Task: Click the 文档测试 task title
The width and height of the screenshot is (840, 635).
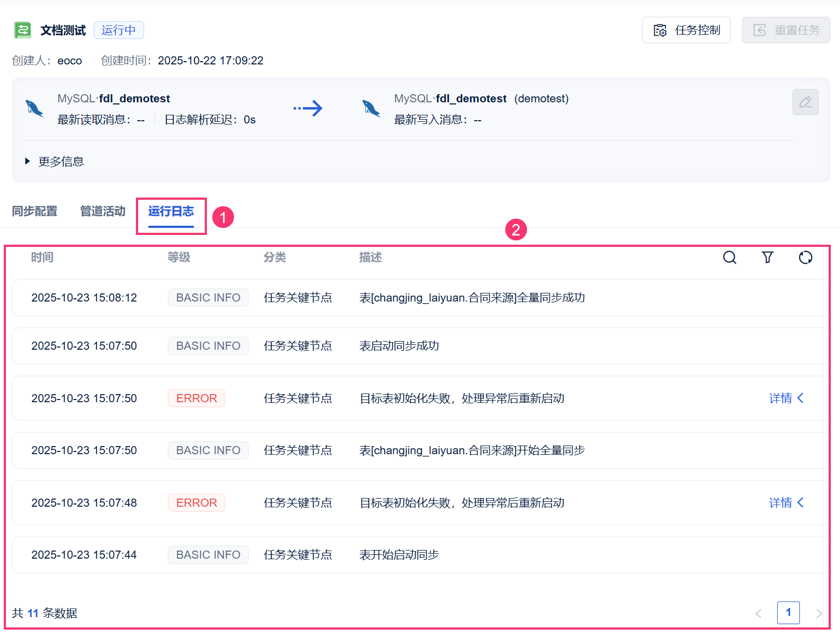Action: [x=63, y=30]
